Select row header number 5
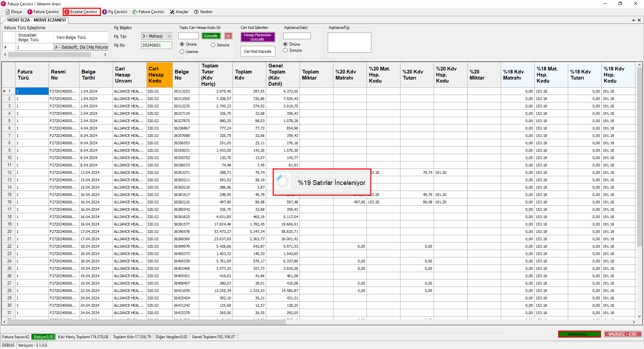This screenshot has width=644, height=349. 9,121
